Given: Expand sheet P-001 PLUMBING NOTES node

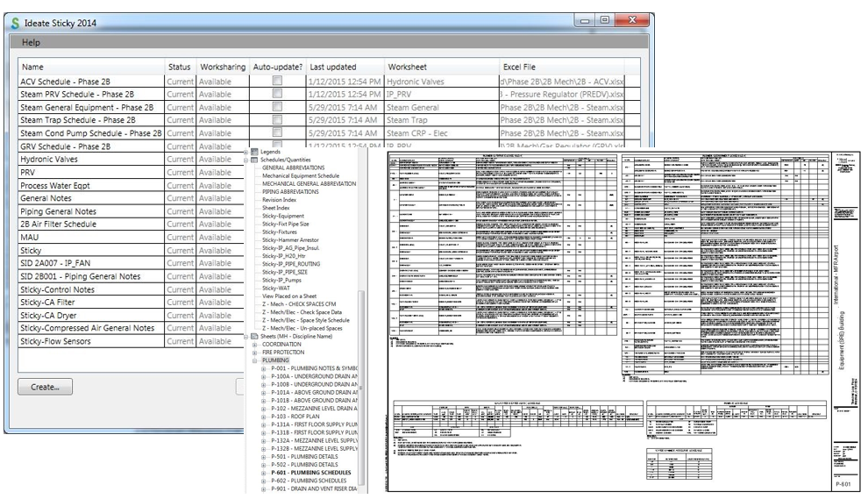Looking at the screenshot, I should 264,368.
